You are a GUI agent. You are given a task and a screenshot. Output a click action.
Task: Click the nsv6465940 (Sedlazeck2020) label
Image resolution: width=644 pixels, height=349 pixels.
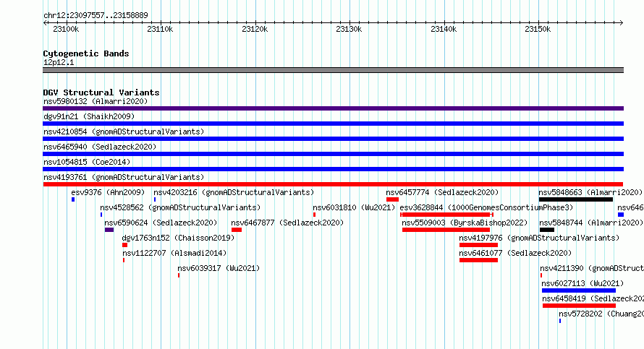point(100,147)
